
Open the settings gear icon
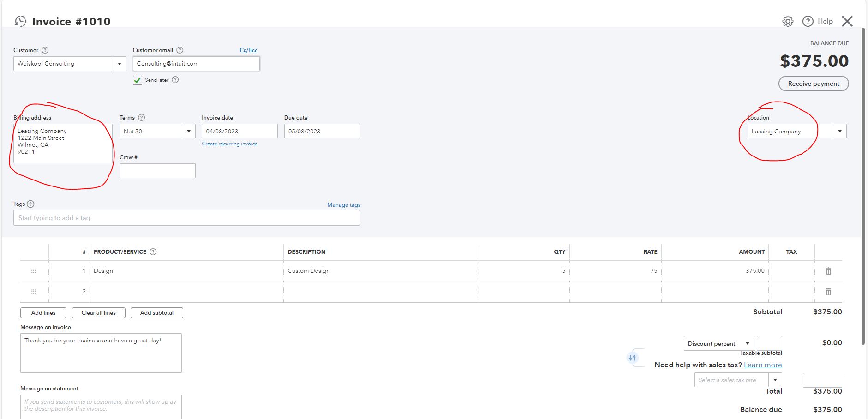click(787, 21)
